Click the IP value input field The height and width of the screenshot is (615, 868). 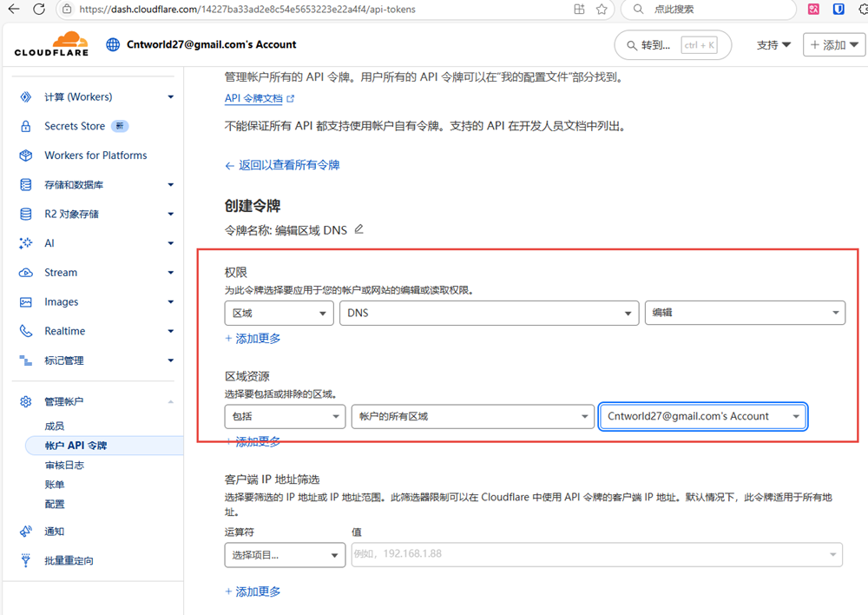(x=597, y=555)
